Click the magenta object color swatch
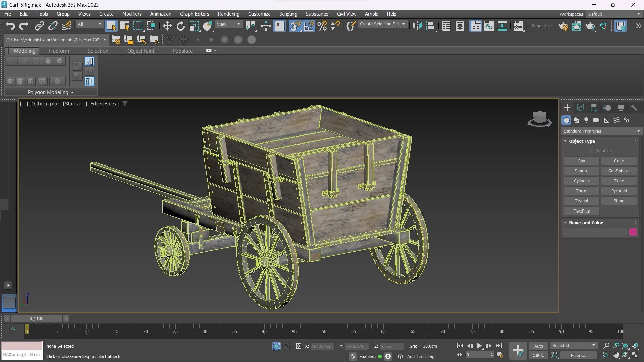The image size is (644, 362). click(x=633, y=232)
